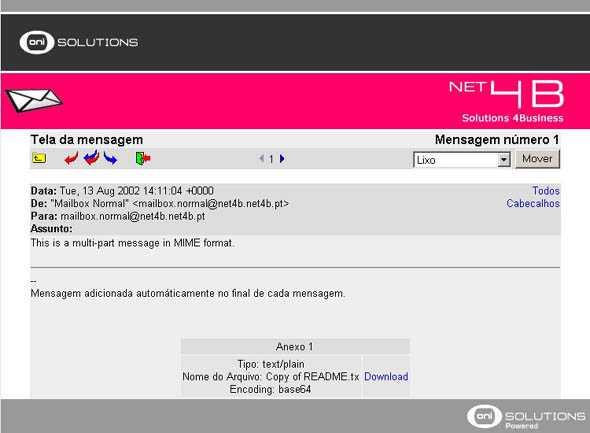Viewport: 590px width, 433px height.
Task: Click message number 1 between the navigation arrows
Action: [x=271, y=159]
